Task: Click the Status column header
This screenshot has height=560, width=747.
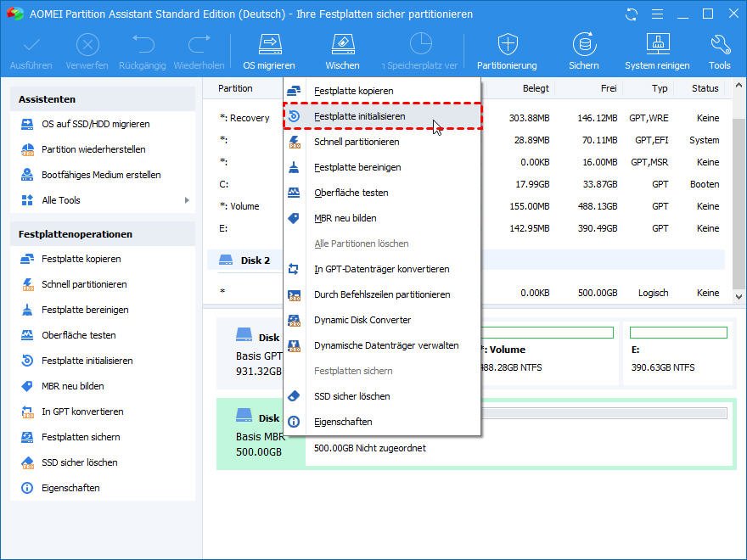Action: (705, 88)
